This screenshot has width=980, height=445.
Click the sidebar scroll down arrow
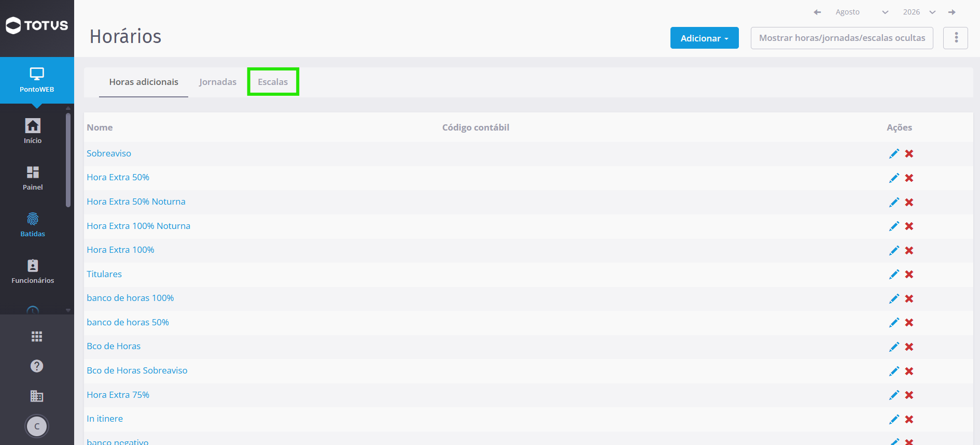[68, 310]
